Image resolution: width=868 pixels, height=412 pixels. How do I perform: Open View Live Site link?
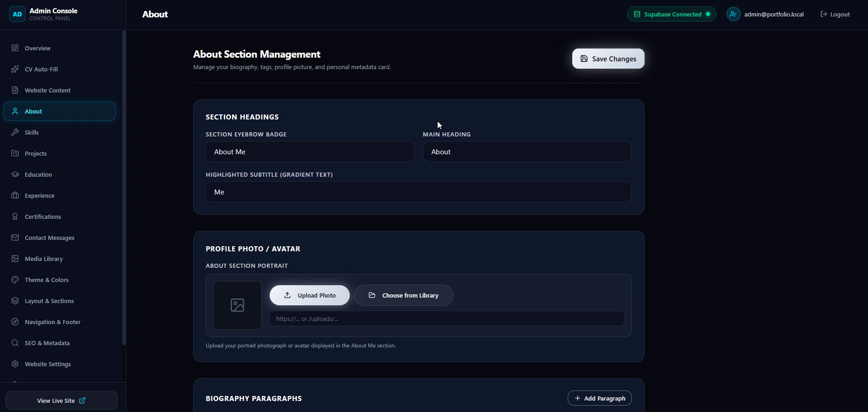point(61,401)
